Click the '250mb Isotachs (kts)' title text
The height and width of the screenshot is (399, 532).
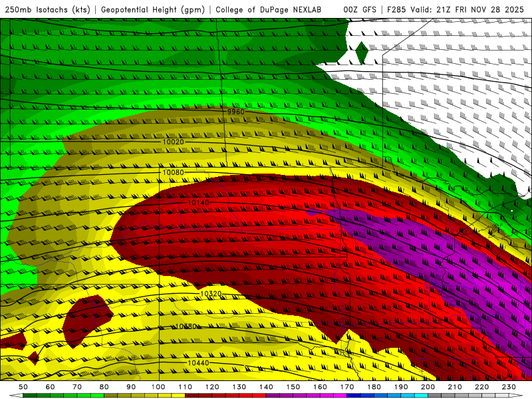point(47,9)
